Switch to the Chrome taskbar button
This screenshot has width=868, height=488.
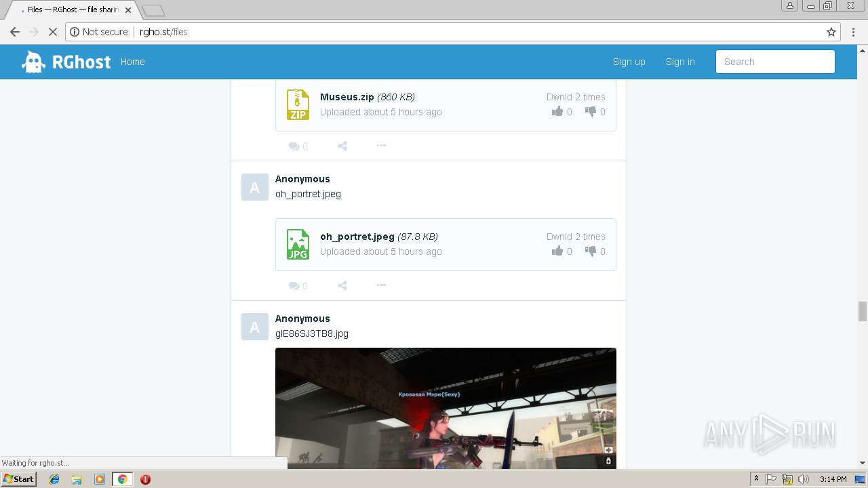[122, 479]
